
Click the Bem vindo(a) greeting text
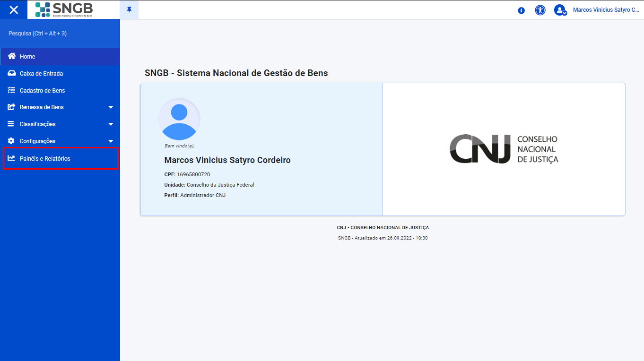[x=179, y=146]
